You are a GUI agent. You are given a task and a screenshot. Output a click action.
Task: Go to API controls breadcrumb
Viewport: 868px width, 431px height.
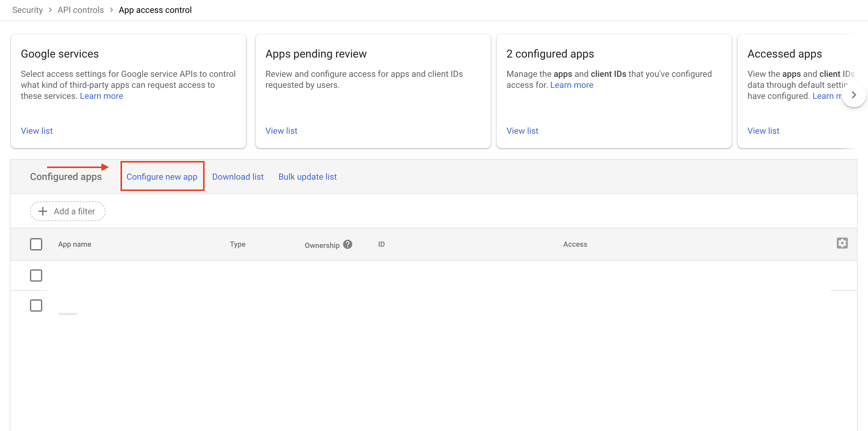[x=80, y=10]
